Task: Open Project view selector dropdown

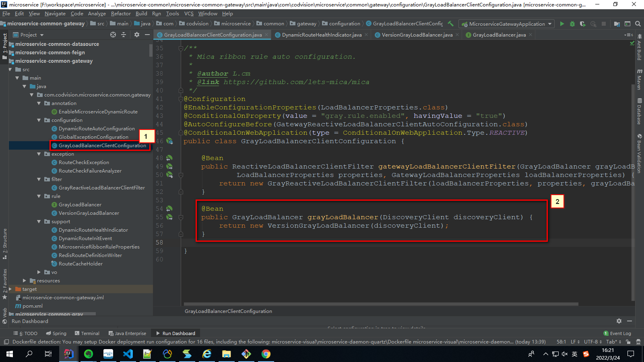Action: click(x=28, y=35)
